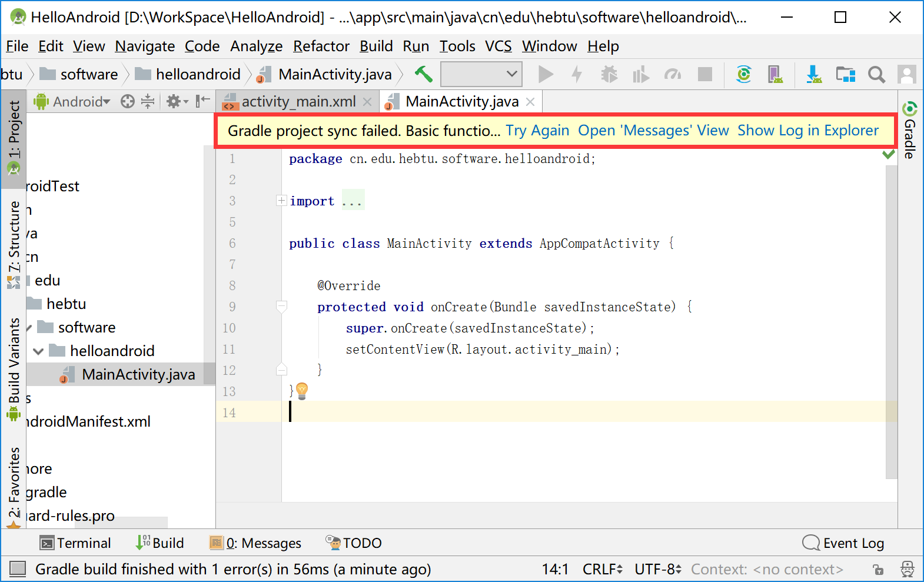Open the AVD Manager icon
Viewport: 924px width, 582px height.
[x=775, y=74]
